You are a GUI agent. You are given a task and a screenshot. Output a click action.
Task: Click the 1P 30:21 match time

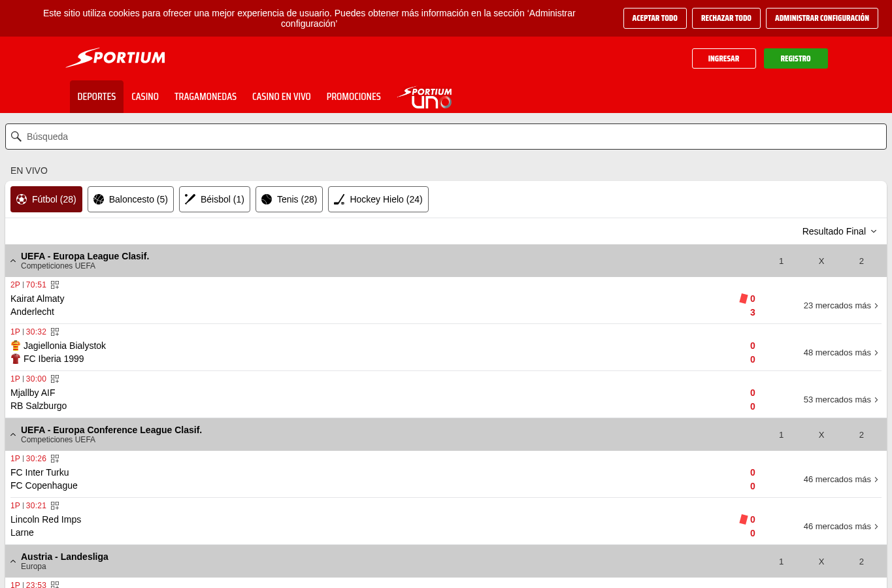28,506
